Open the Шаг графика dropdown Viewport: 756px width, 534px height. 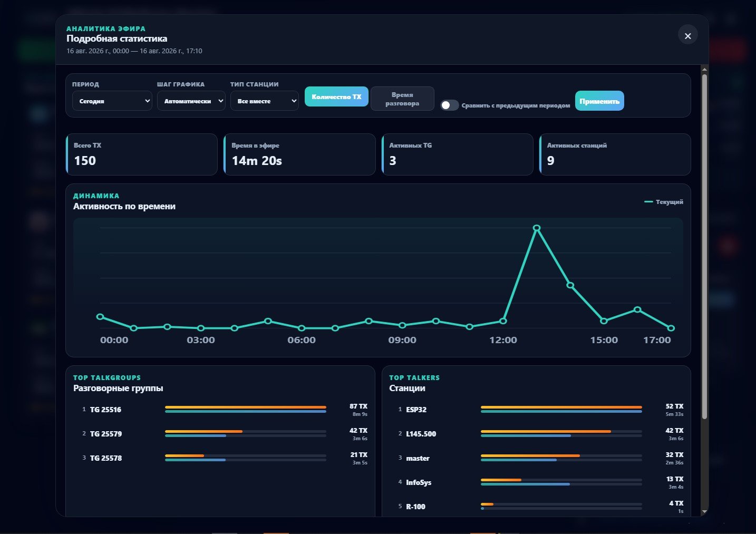[x=191, y=101]
